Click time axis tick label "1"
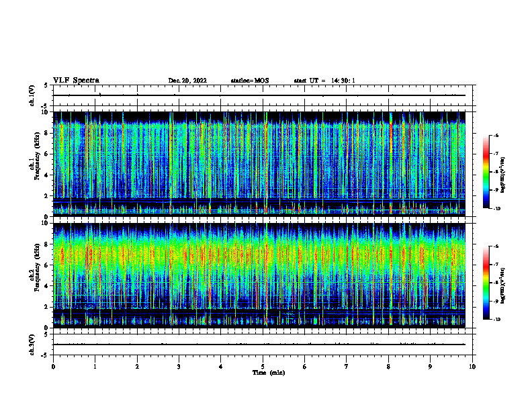The width and height of the screenshot is (532, 411). [95, 367]
